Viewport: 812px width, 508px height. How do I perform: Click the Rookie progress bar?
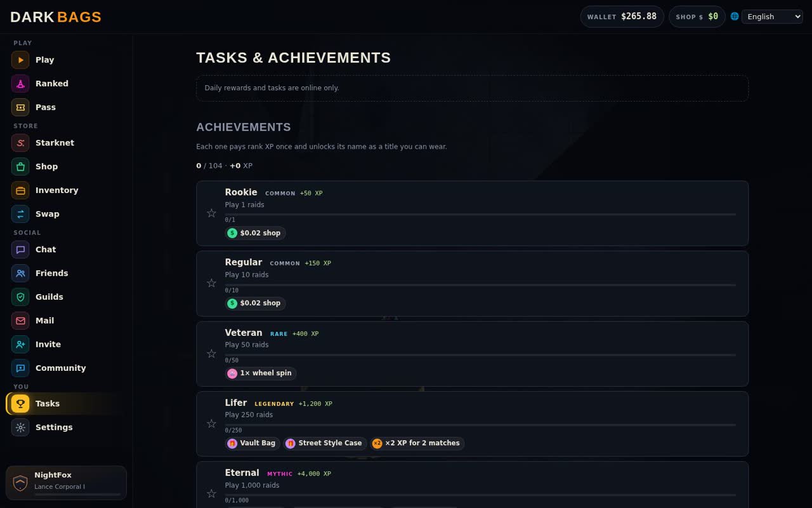tap(480, 215)
